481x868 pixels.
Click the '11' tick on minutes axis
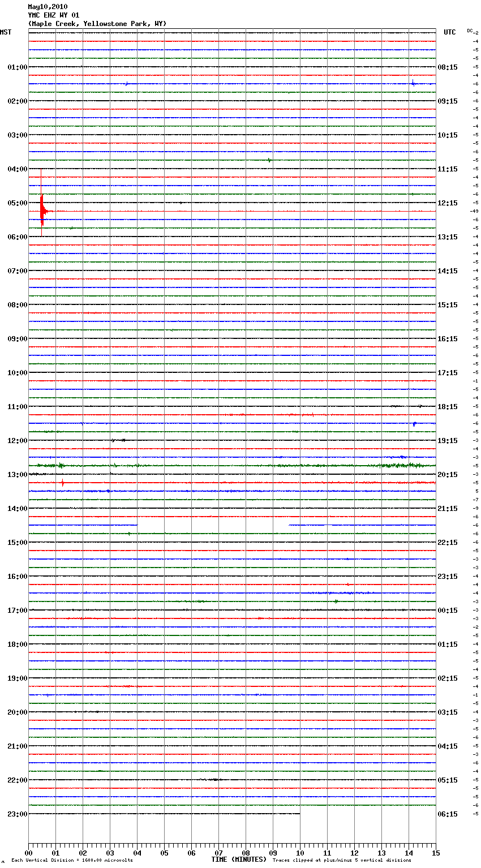[x=327, y=853]
